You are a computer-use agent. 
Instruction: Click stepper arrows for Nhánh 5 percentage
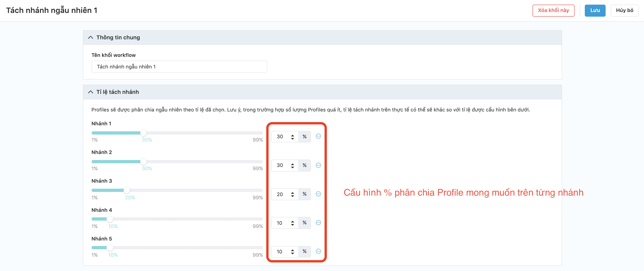(292, 252)
